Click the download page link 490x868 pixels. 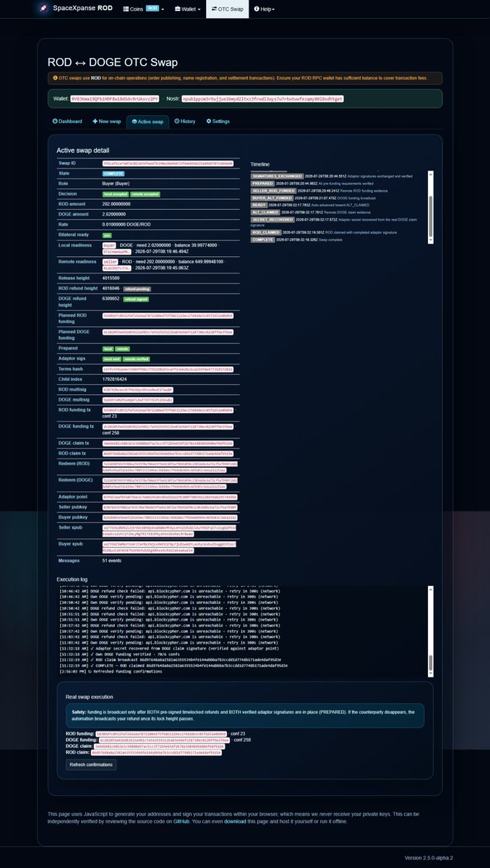[x=236, y=822]
